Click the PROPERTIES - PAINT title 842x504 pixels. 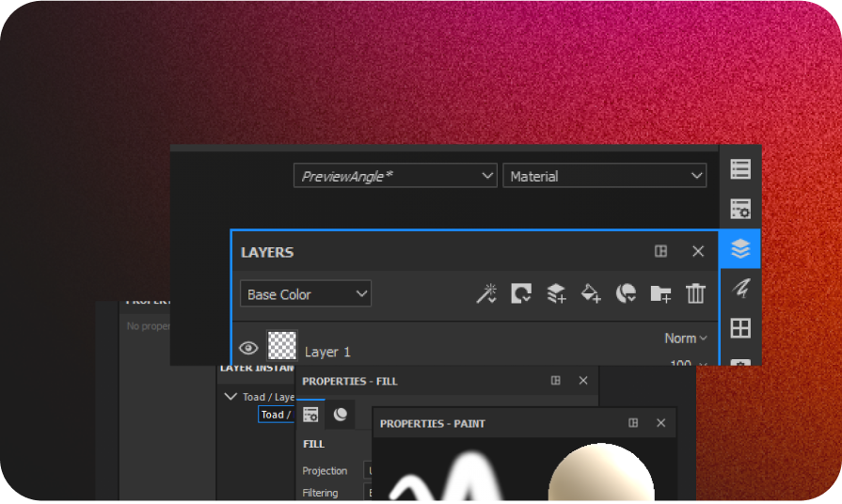point(433,423)
